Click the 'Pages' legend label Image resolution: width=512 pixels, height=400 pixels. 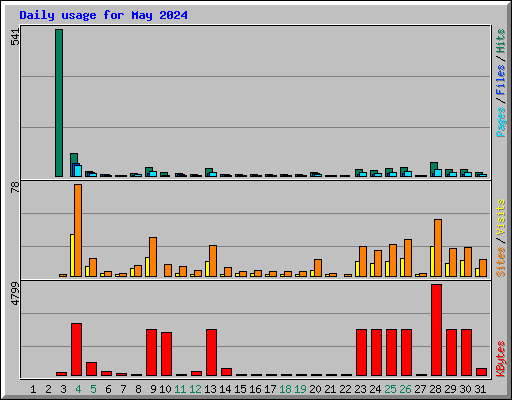pyautogui.click(x=500, y=122)
